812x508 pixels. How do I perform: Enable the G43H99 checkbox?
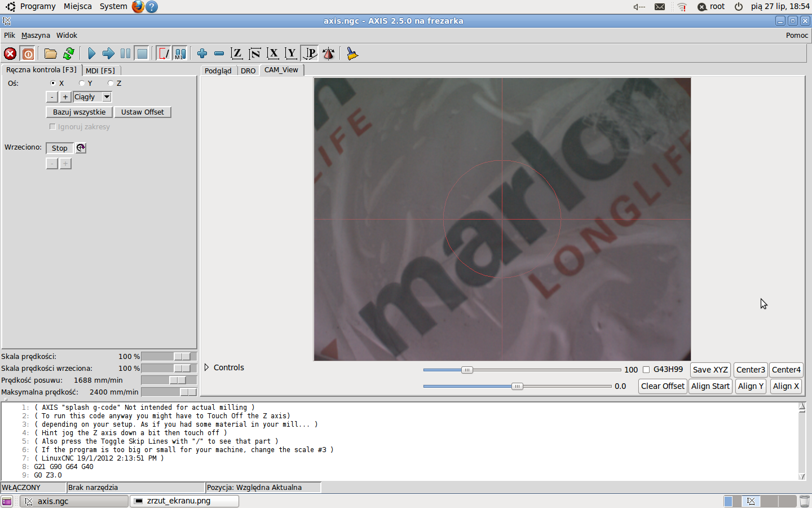pyautogui.click(x=646, y=370)
